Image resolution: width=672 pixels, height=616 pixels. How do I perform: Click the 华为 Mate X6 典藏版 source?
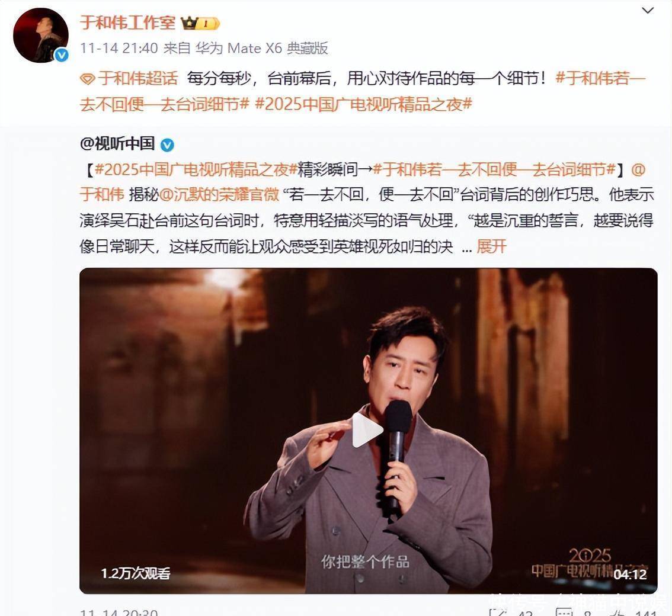262,48
